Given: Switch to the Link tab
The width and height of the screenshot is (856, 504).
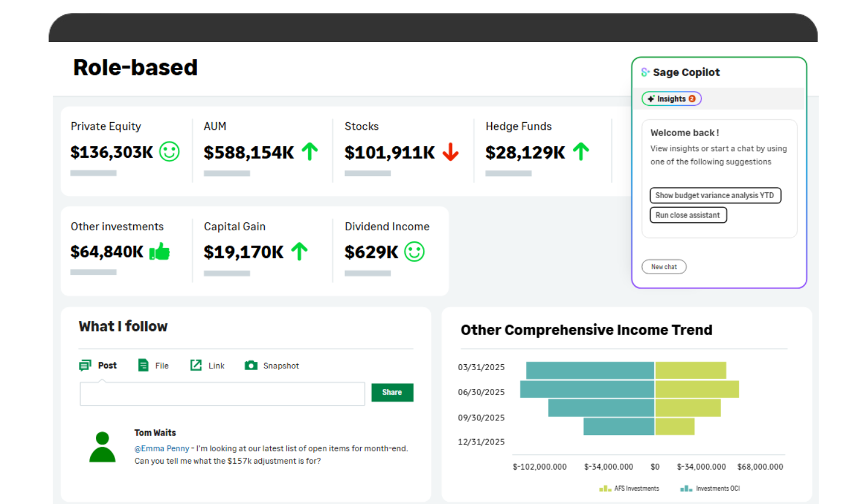Looking at the screenshot, I should tap(207, 365).
